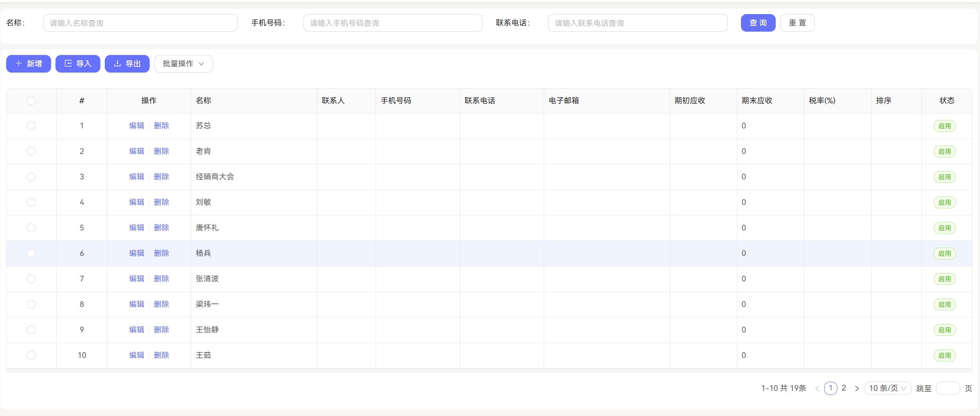Click the 查询 search button

point(758,22)
